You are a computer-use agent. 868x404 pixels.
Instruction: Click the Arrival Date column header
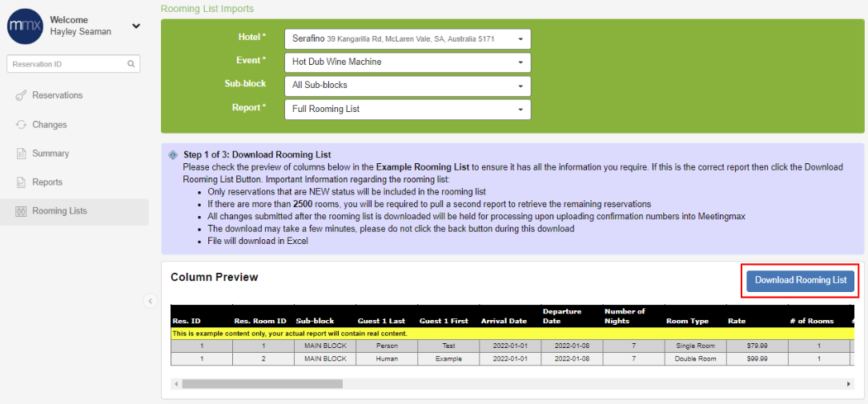click(510, 316)
